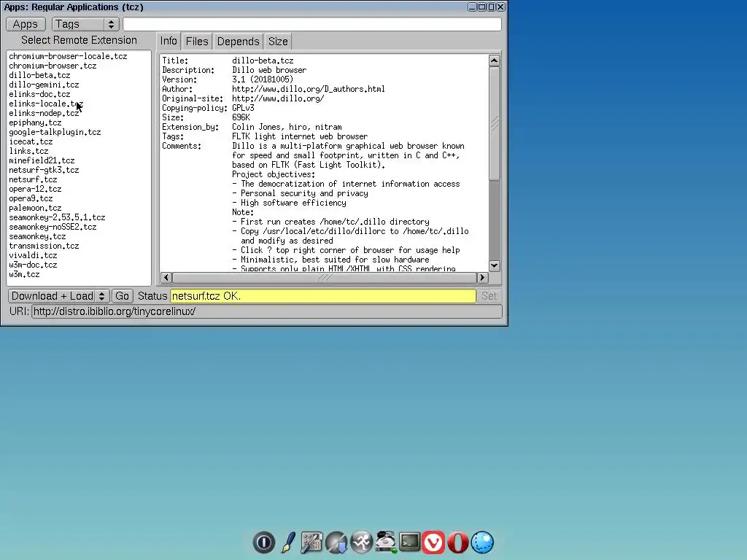
Task: Click the info pane scroll-up arrow
Action: [494, 61]
